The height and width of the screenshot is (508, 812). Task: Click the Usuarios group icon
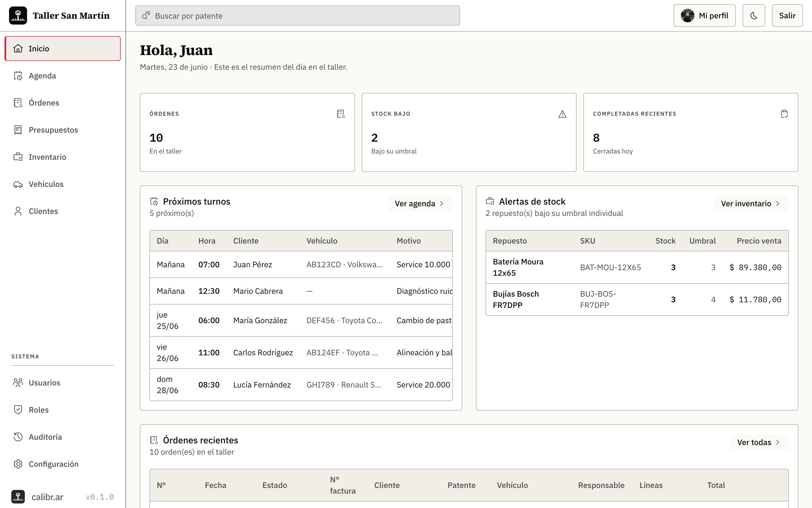coord(18,383)
